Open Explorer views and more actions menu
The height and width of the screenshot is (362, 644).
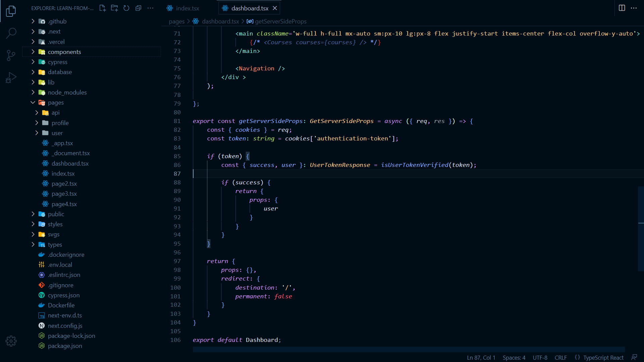pos(150,8)
